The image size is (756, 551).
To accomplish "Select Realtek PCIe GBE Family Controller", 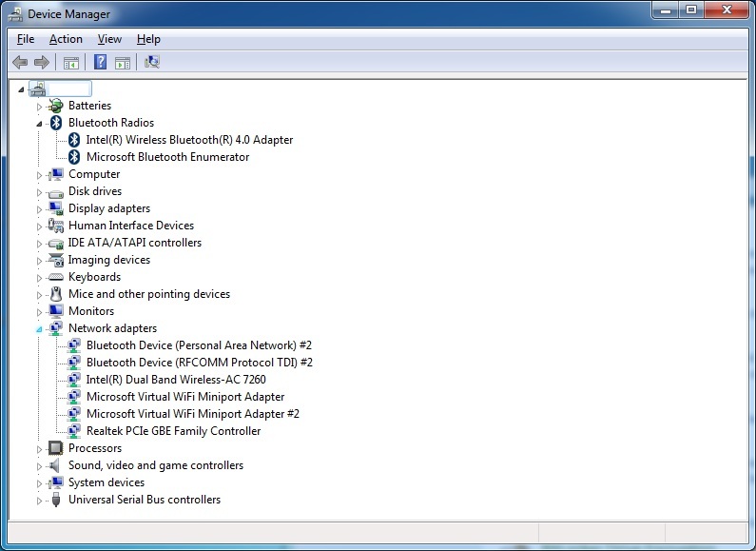I will (x=174, y=431).
